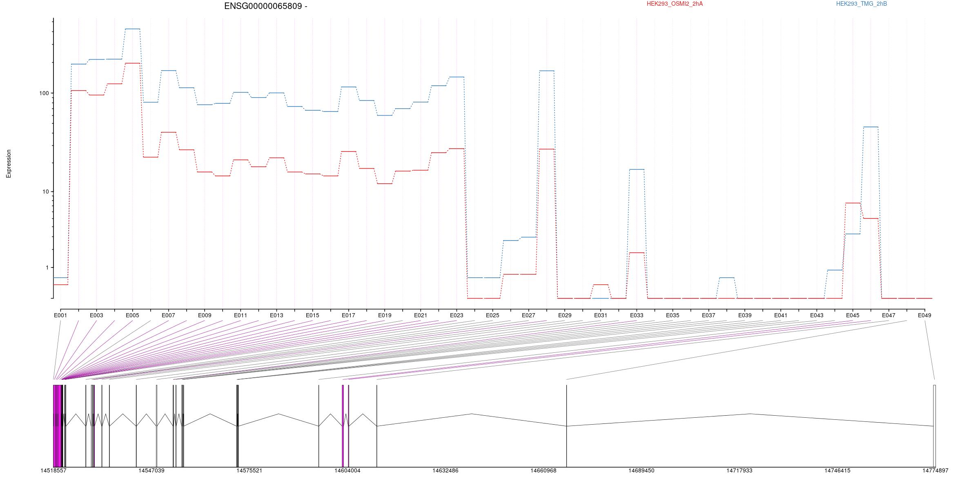This screenshot has height=490, width=980.
Task: Select exon label E039
Action: point(745,315)
